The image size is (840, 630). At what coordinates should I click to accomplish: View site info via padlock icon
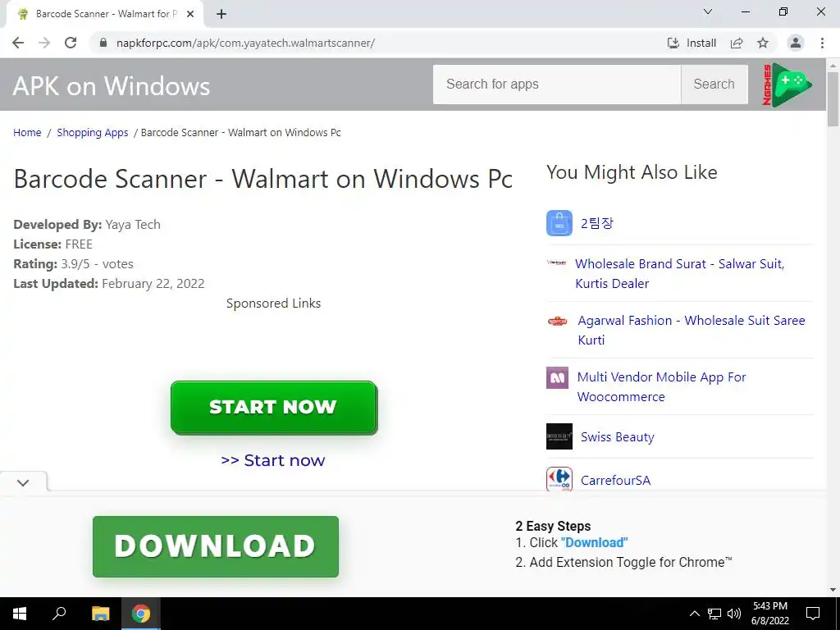(103, 43)
